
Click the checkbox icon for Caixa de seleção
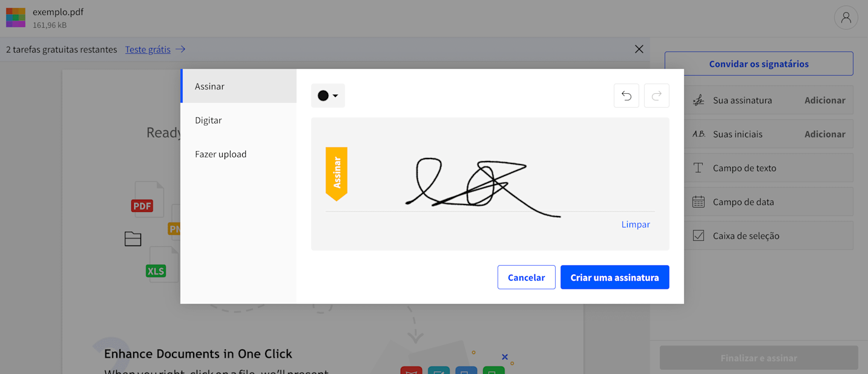699,236
